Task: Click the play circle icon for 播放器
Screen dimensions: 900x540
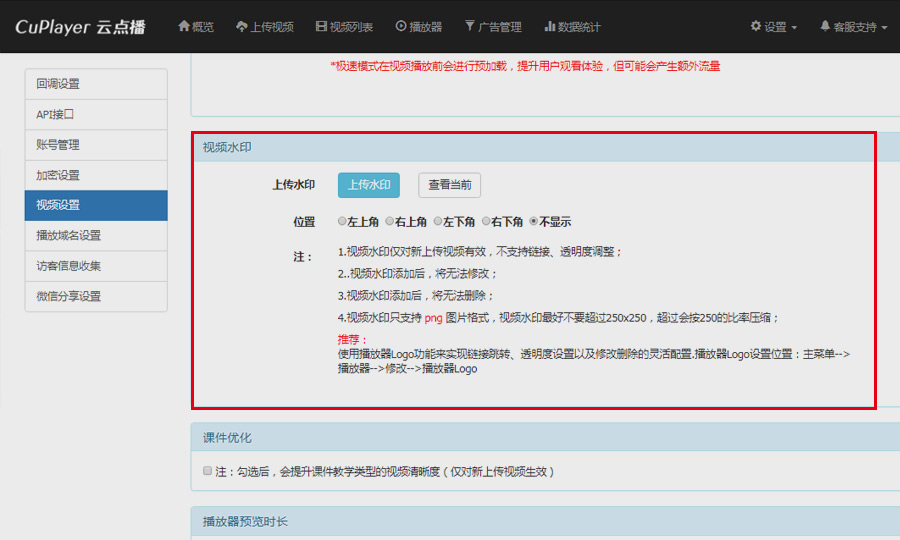Action: (401, 27)
